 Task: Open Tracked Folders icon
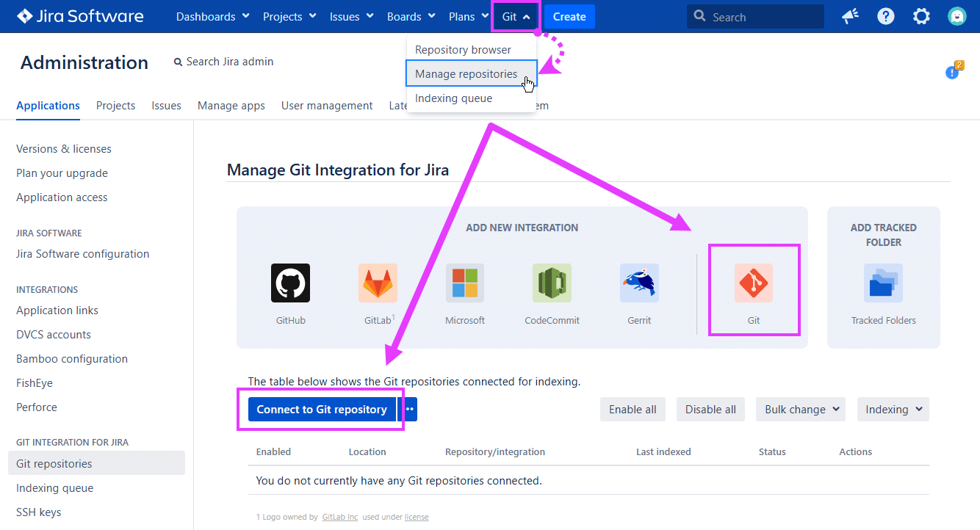(883, 283)
